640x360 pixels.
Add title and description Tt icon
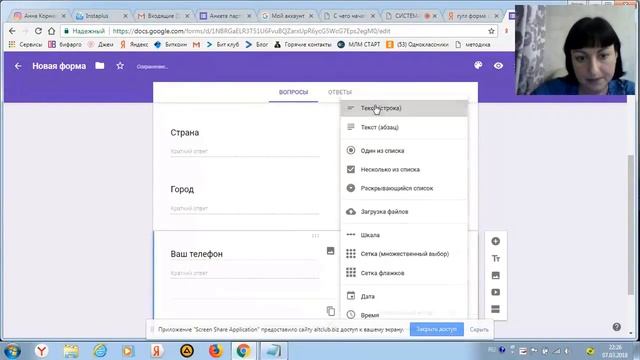tap(496, 258)
